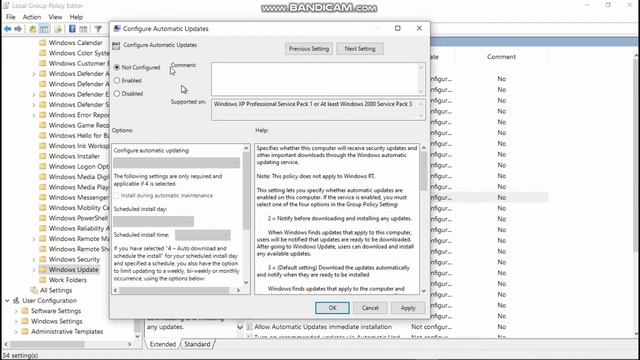Open the Action menu

tap(32, 17)
